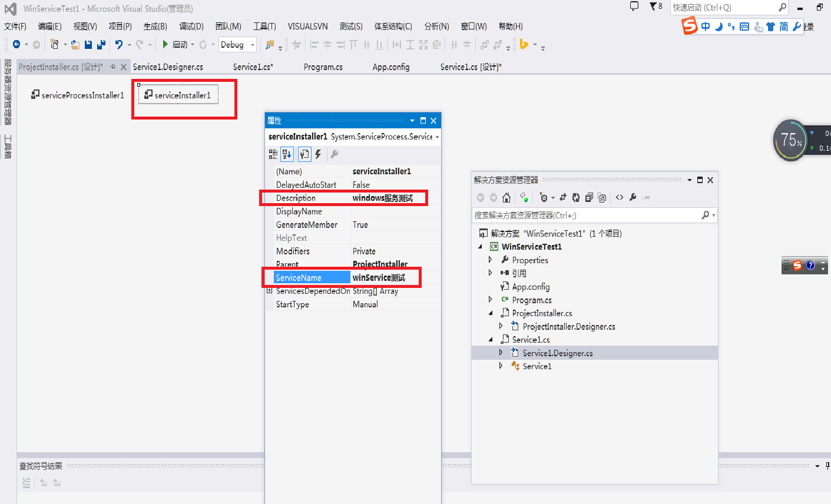This screenshot has width=831, height=504.
Task: Click the Property Pages wrench in Properties panel
Action: (x=334, y=154)
